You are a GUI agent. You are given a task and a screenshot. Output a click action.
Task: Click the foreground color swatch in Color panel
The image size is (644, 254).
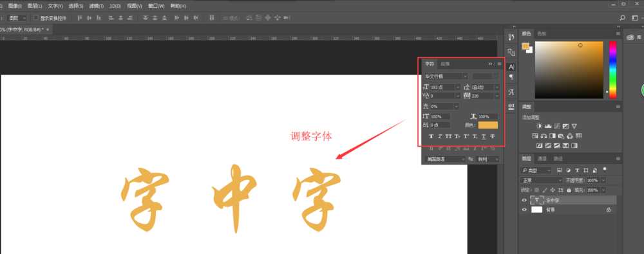[526, 46]
